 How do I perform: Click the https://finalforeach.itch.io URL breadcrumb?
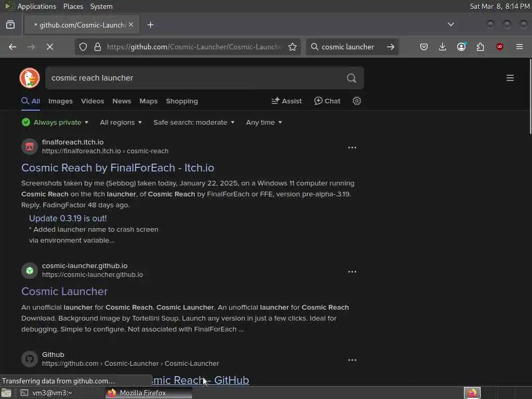tap(105, 151)
